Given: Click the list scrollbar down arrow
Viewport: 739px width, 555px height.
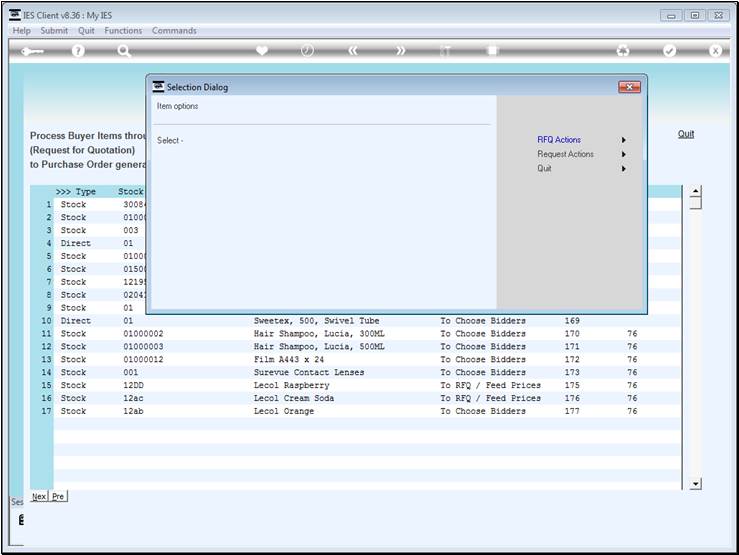Looking at the screenshot, I should 695,484.
